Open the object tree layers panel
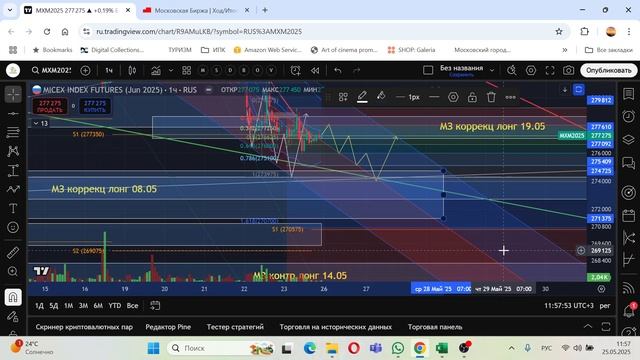Viewport: 640px width, 360px height. point(629,140)
